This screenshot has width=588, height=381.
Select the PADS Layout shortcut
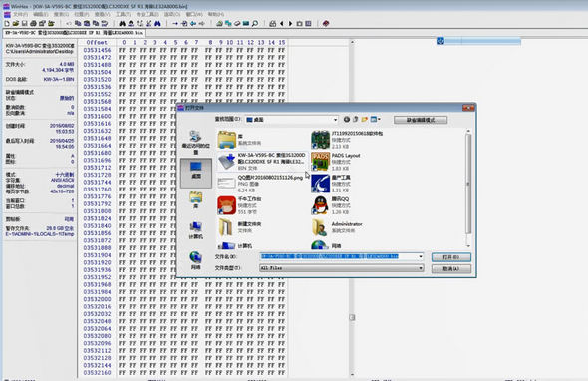(336, 162)
